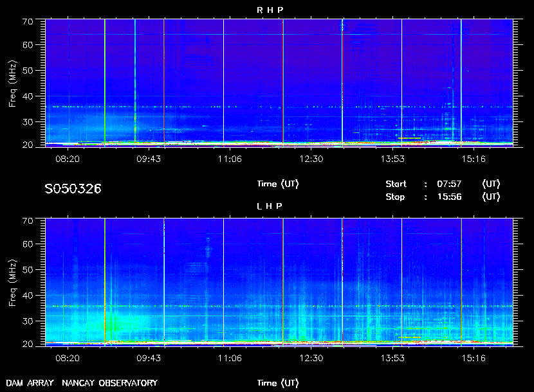Click the 12:30 time label under RHP panel
Image resolution: width=534 pixels, height=392 pixels.
pos(311,159)
